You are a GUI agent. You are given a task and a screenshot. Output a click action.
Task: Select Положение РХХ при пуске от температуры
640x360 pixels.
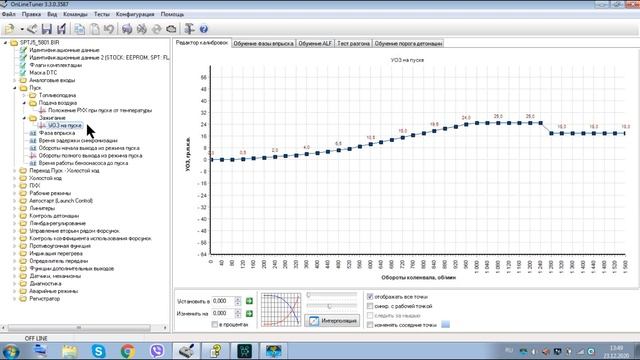point(100,111)
